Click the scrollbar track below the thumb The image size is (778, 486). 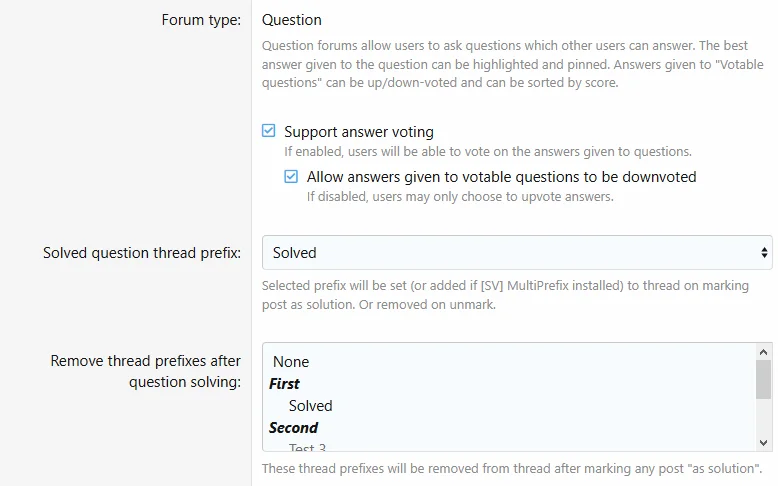764,418
